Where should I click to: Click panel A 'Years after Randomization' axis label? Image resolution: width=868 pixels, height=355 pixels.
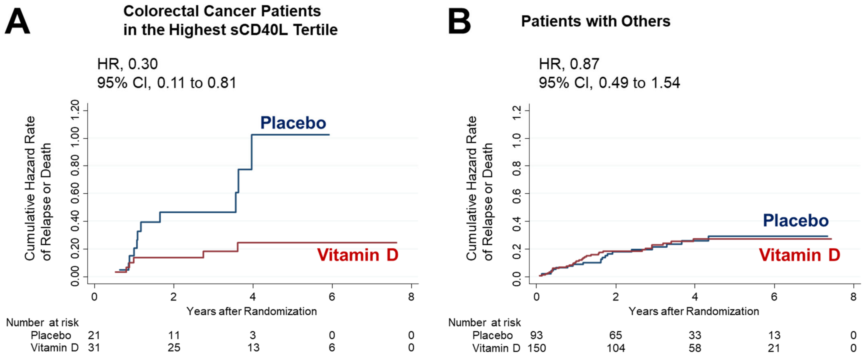[252, 311]
